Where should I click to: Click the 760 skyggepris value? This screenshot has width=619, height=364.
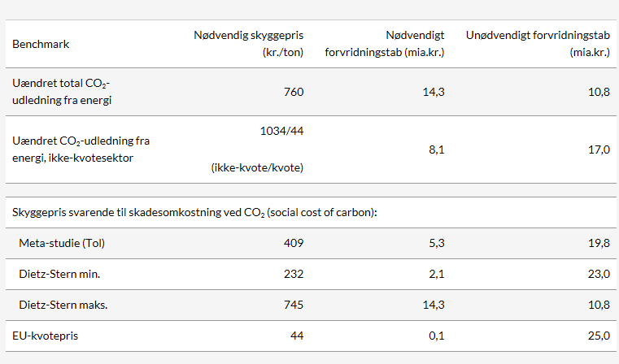294,92
